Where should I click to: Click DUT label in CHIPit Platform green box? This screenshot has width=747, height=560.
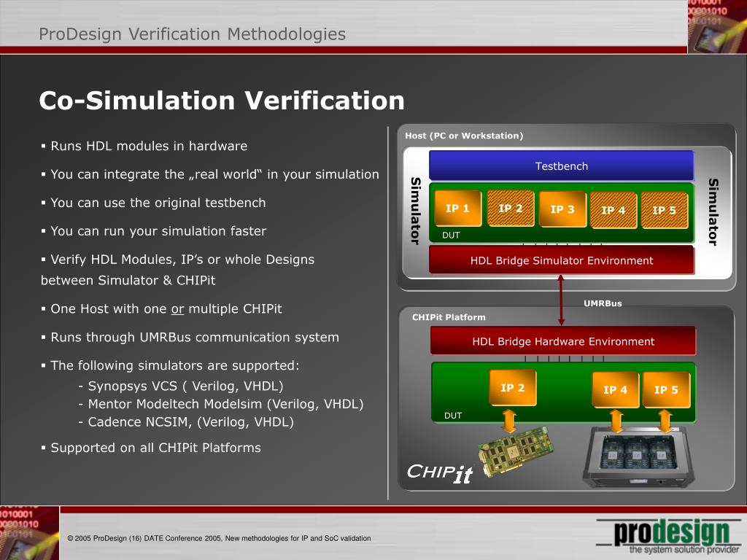coord(453,416)
